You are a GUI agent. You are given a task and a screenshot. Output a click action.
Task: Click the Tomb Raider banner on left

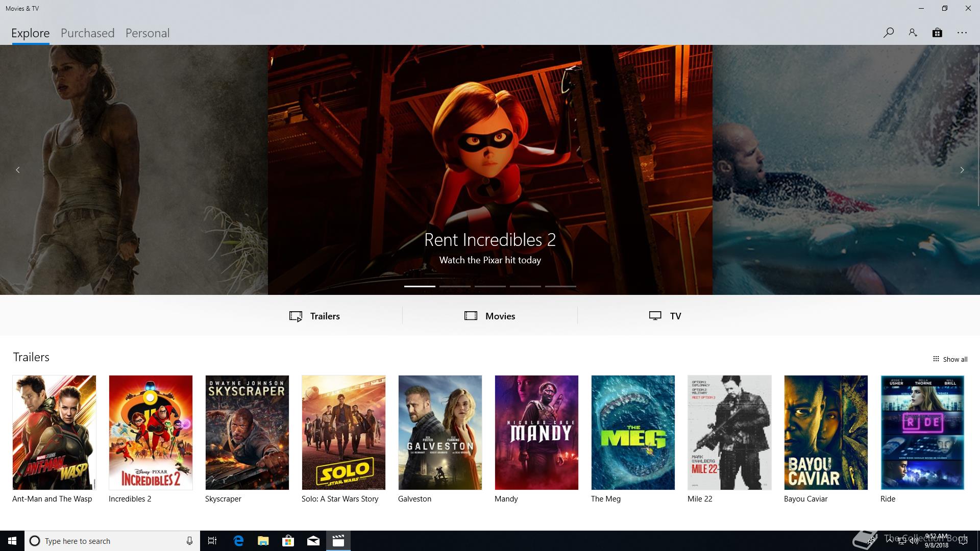point(134,170)
